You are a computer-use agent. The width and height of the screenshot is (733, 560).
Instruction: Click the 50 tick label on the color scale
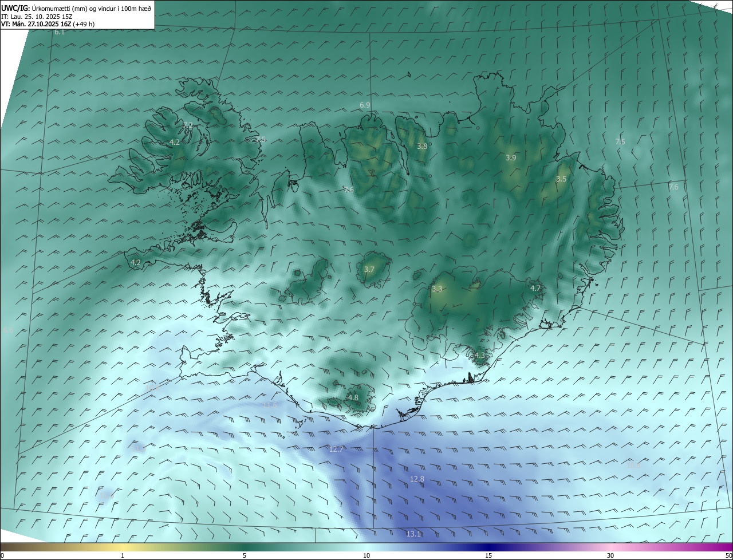[728, 555]
